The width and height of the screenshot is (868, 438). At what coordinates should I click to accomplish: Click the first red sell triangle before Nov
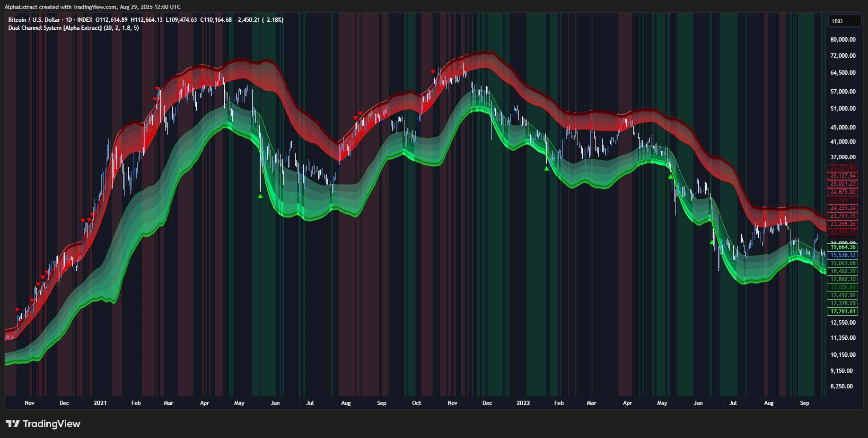coord(18,309)
